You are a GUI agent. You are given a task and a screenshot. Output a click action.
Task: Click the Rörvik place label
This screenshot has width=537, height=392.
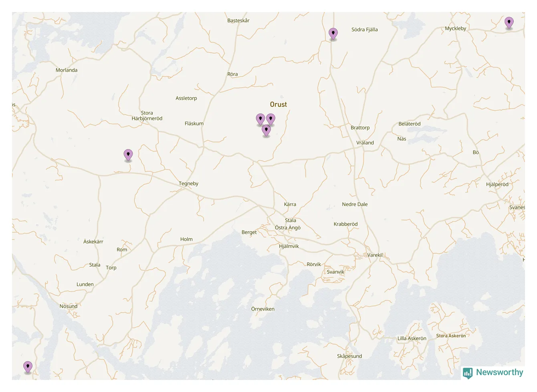coord(314,265)
